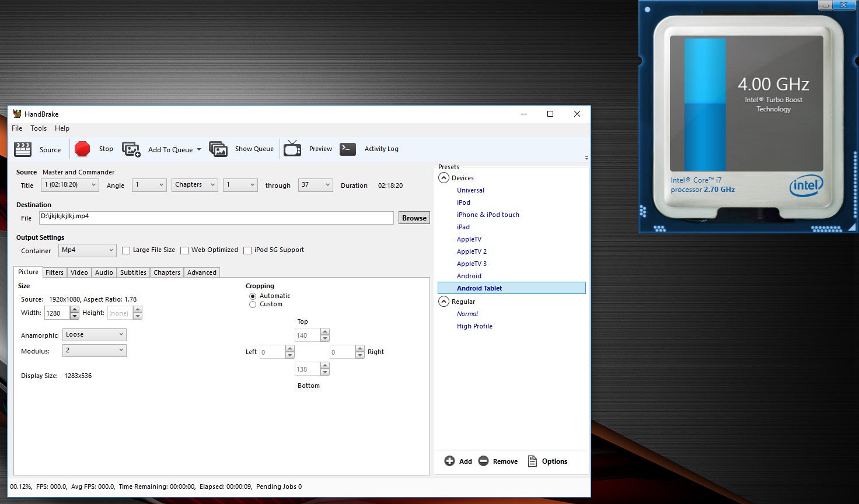
Task: Click the Source label in toolbar
Action: click(x=50, y=150)
